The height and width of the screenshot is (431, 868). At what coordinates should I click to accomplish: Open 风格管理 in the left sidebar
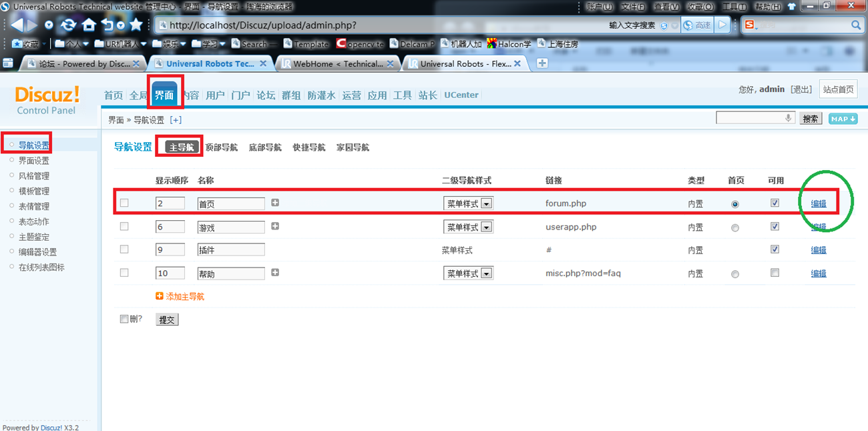pyautogui.click(x=33, y=175)
